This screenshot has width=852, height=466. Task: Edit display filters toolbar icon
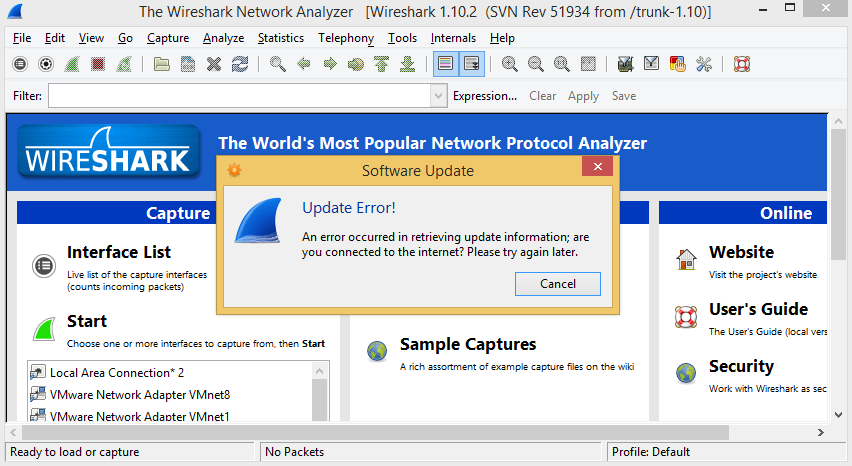coord(651,64)
